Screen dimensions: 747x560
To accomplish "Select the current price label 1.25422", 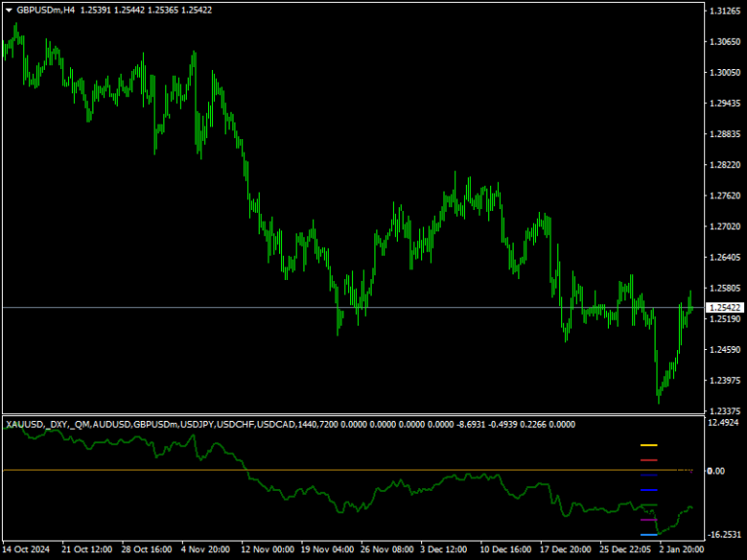I will [x=725, y=307].
